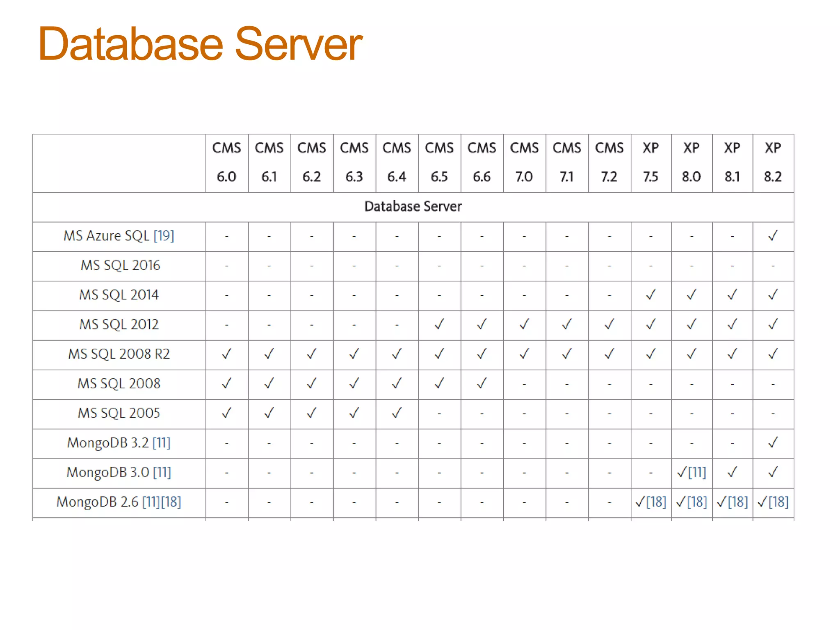Click MS SQL 2008 R2 checkmark under CMS 6.3
Image resolution: width=840 pixels, height=630 pixels.
click(x=354, y=354)
